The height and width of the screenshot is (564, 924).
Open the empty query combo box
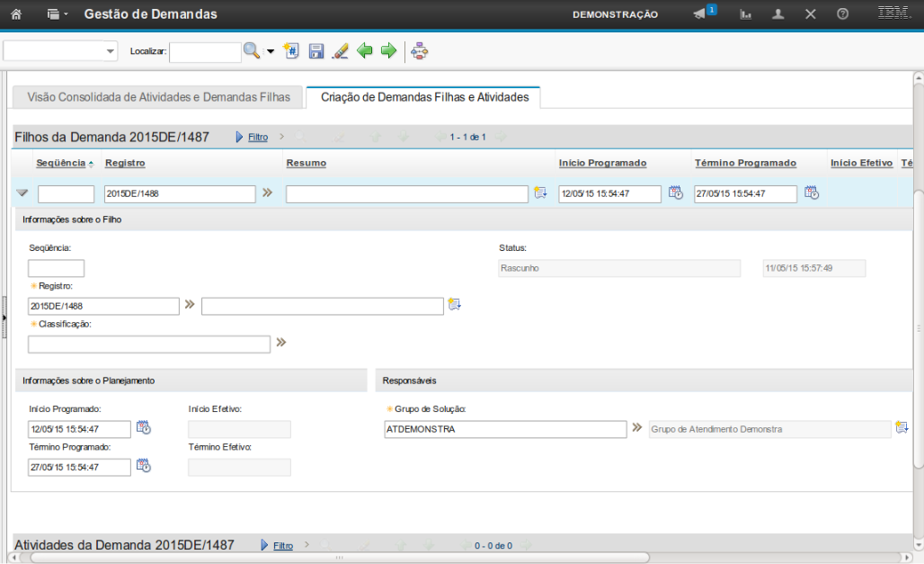pyautogui.click(x=60, y=51)
